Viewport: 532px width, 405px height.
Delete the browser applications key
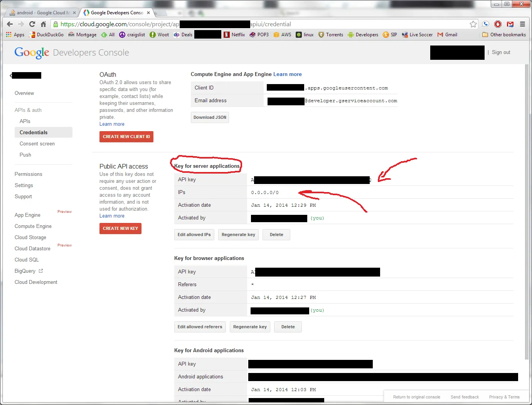coord(288,327)
